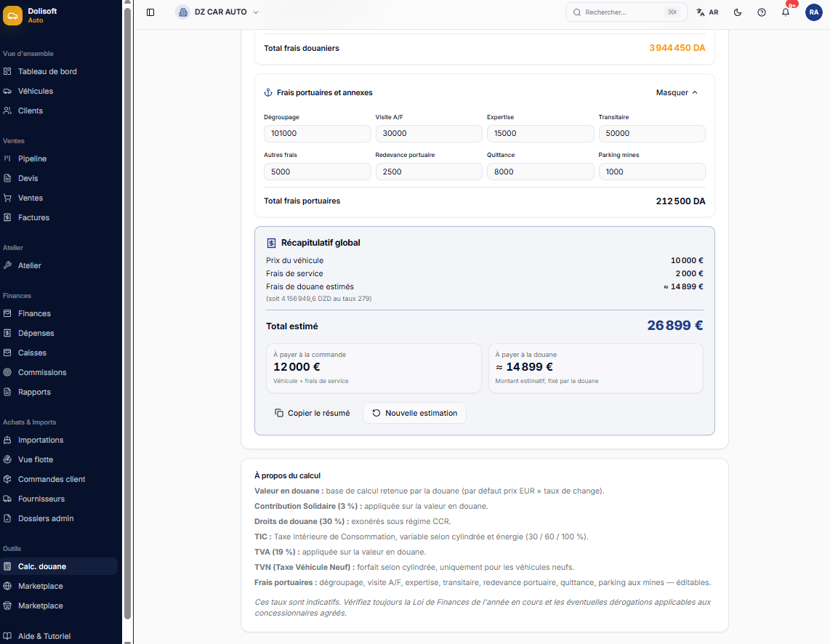The image size is (830, 644).
Task: Click the Véhicules car icon
Action: 7,91
